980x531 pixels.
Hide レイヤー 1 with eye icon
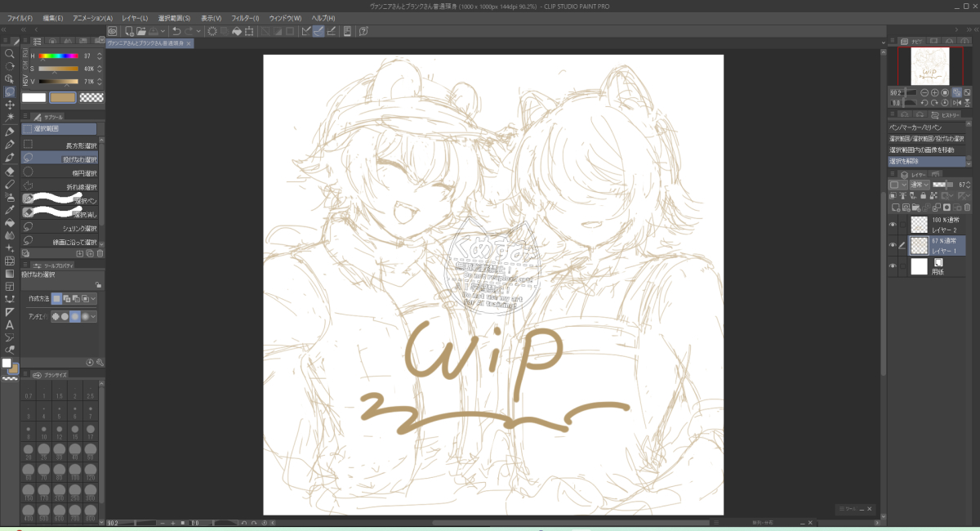[x=893, y=245]
